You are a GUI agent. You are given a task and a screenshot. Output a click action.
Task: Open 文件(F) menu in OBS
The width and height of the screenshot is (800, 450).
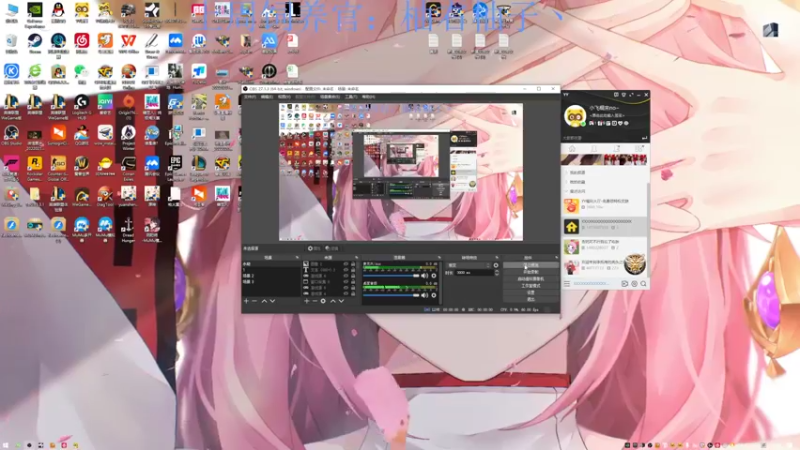(250, 96)
